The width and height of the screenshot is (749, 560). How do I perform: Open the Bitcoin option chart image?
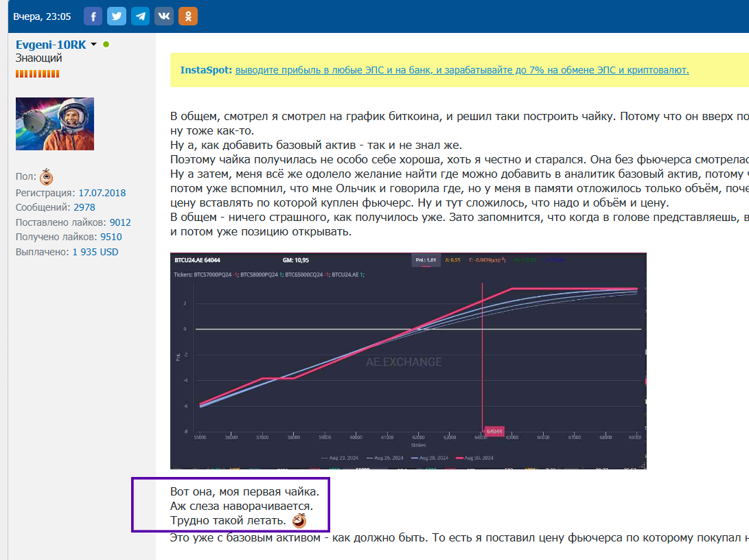(x=408, y=361)
